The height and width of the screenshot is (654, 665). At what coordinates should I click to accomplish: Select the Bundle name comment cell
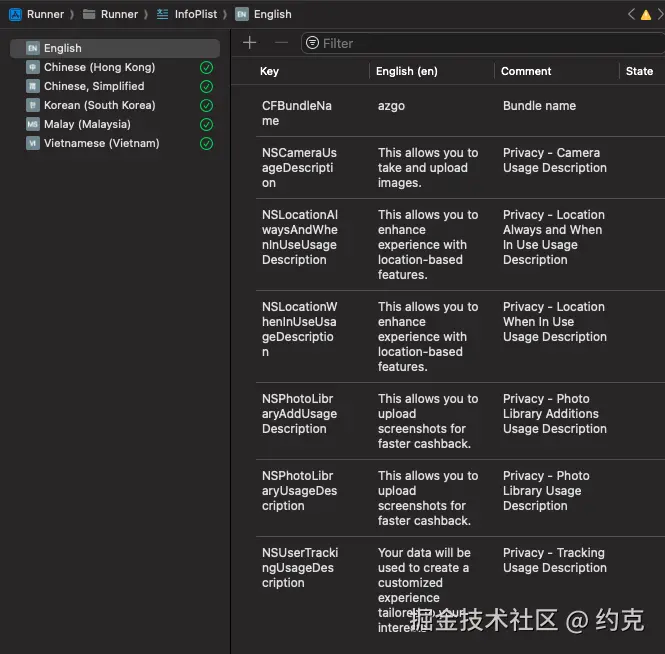coord(539,106)
